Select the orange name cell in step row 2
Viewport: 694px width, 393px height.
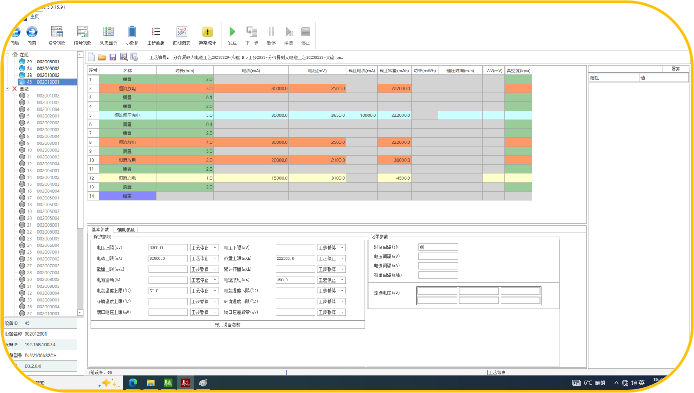tap(127, 89)
